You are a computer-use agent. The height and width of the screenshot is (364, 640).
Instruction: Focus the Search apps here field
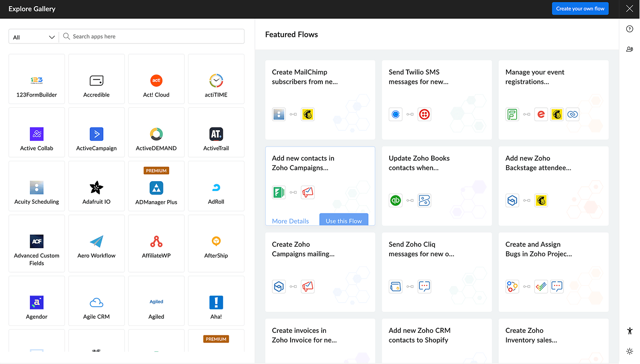tap(152, 37)
